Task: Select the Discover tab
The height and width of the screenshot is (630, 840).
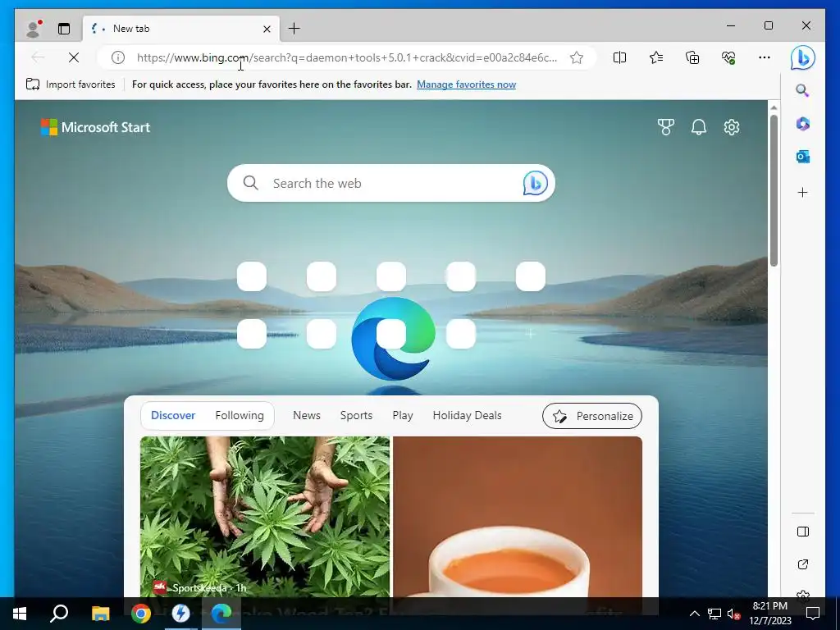Action: tap(173, 415)
